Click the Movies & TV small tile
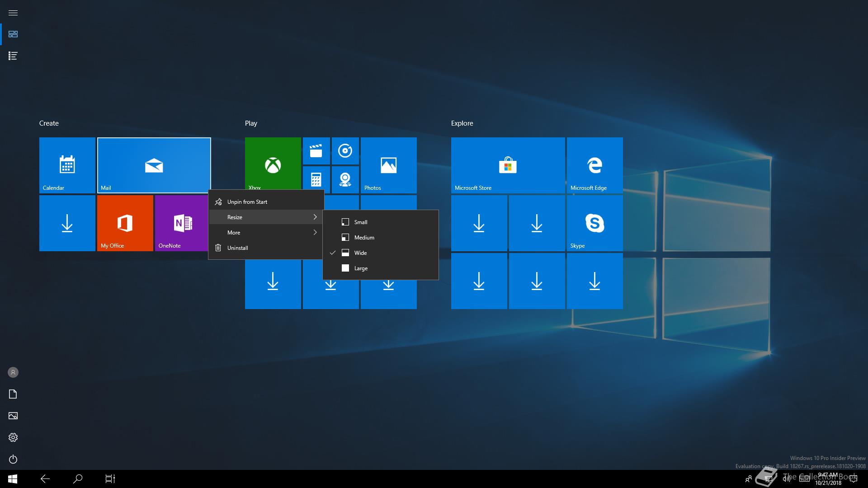868x488 pixels. 316,151
